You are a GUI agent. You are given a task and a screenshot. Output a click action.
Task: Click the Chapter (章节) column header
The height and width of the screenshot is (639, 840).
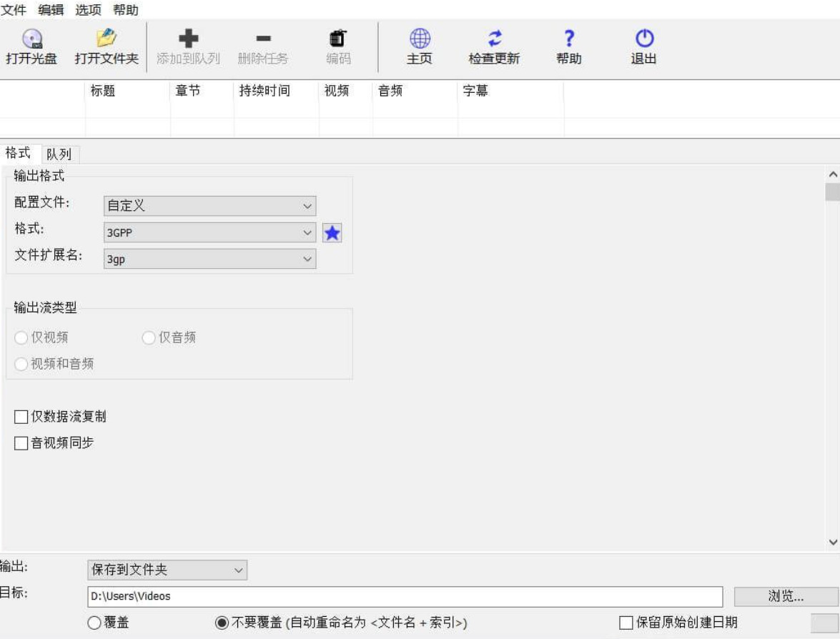pos(202,91)
